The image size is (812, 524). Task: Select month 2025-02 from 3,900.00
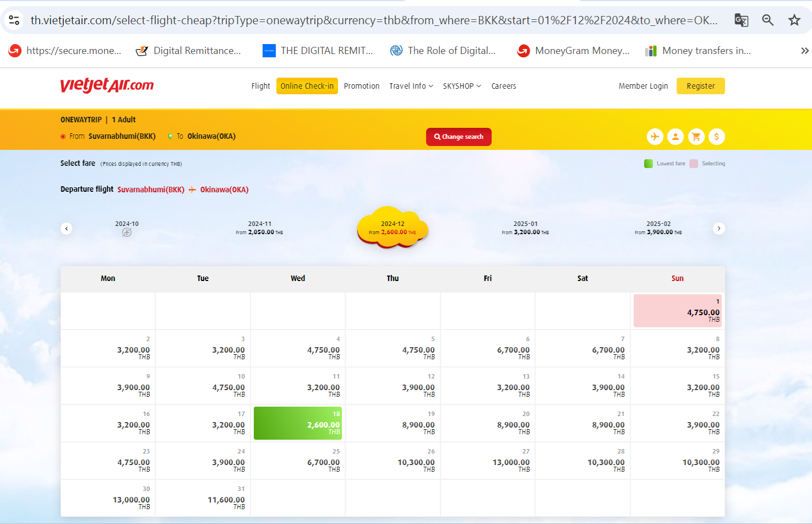tap(658, 228)
